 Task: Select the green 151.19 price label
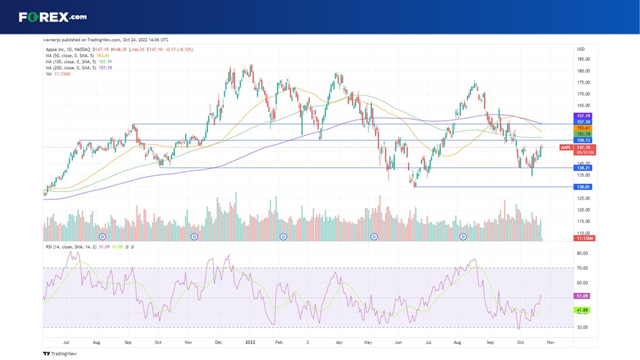pos(583,134)
